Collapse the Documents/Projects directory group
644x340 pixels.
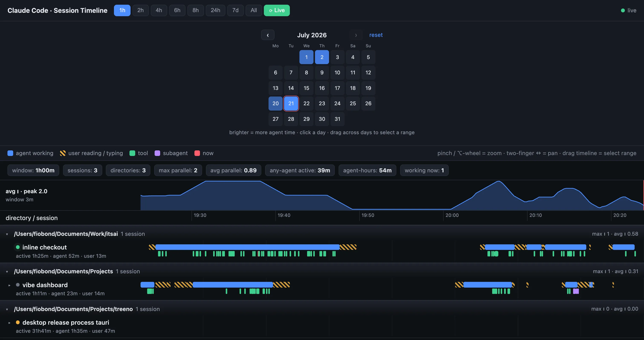click(7, 272)
